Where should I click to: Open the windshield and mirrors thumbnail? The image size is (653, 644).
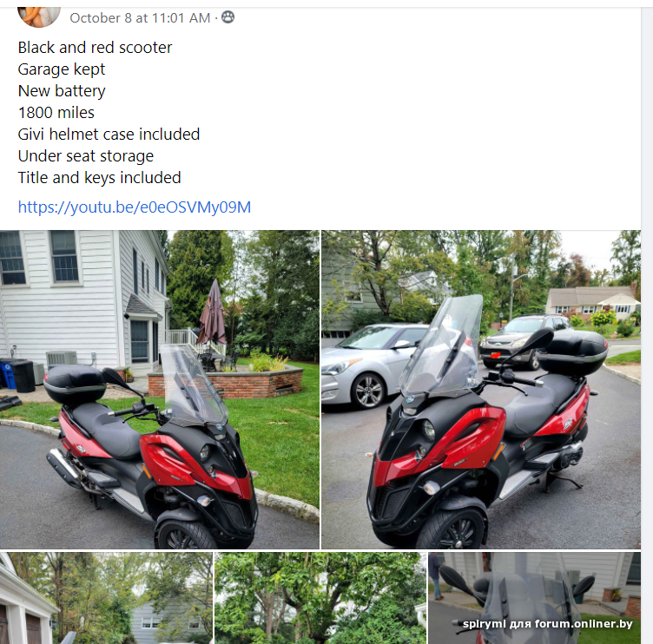534,598
